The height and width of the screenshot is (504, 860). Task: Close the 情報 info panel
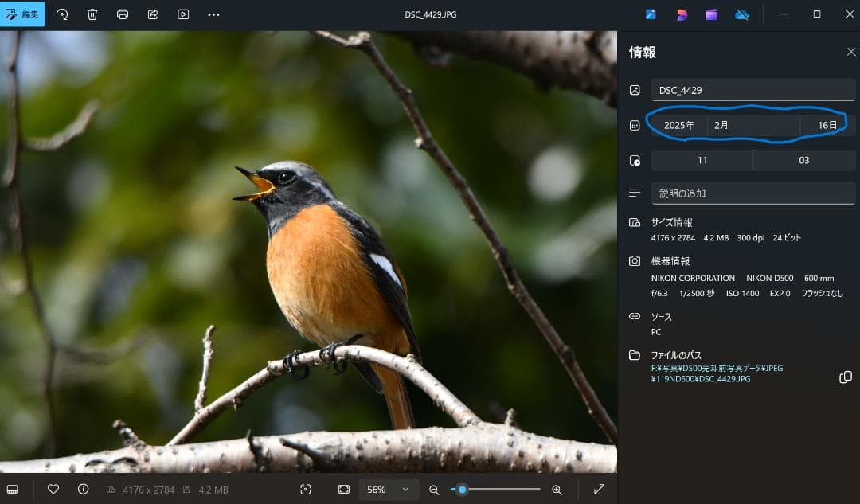(x=850, y=52)
